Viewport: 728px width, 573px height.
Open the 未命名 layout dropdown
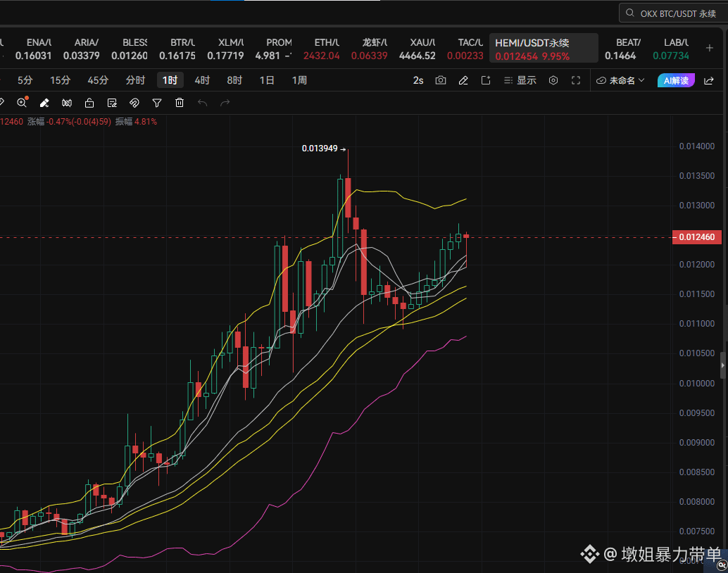coord(620,80)
